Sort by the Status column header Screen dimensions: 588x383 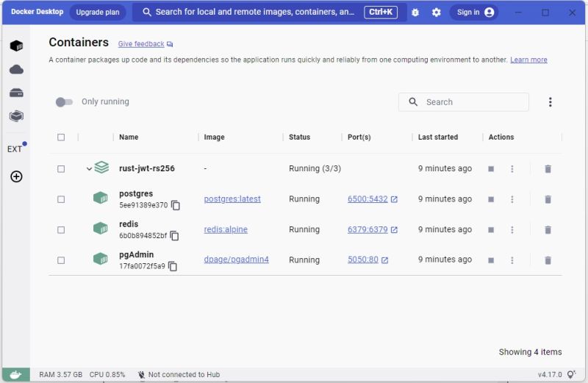point(299,137)
